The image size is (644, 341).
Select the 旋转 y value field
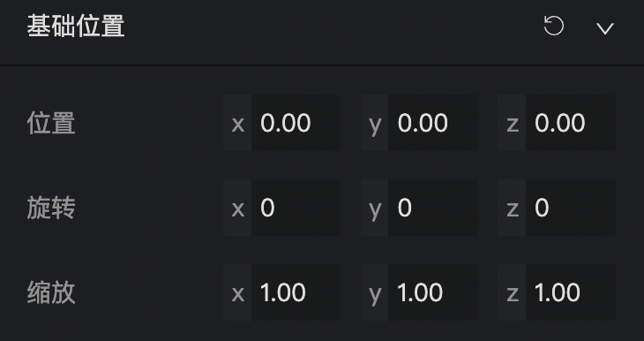[433, 208]
